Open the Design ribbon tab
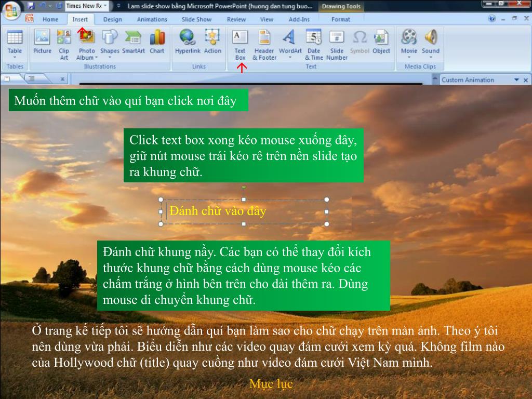Screen dimensions: 532x399 [x=113, y=19]
